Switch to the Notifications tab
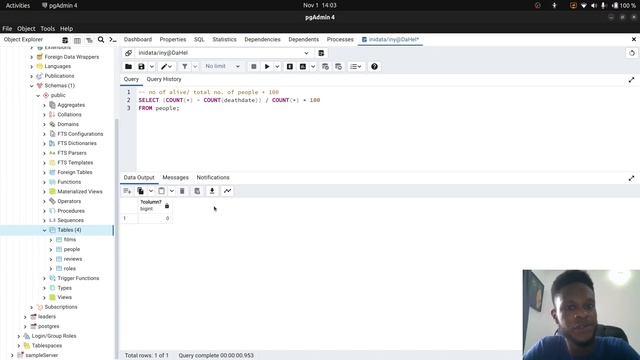This screenshot has height=360, width=640. tap(213, 178)
